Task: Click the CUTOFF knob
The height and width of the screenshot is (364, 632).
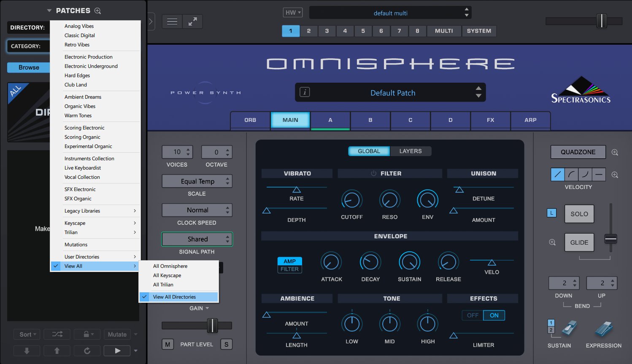Action: [x=352, y=200]
